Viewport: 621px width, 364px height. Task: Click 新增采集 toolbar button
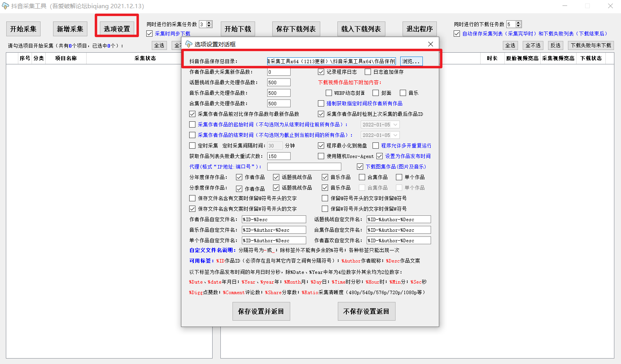[x=70, y=29]
